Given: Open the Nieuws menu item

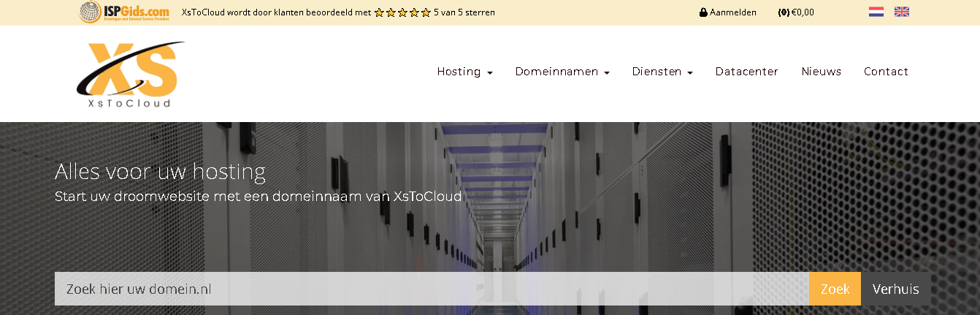Looking at the screenshot, I should pos(822,72).
